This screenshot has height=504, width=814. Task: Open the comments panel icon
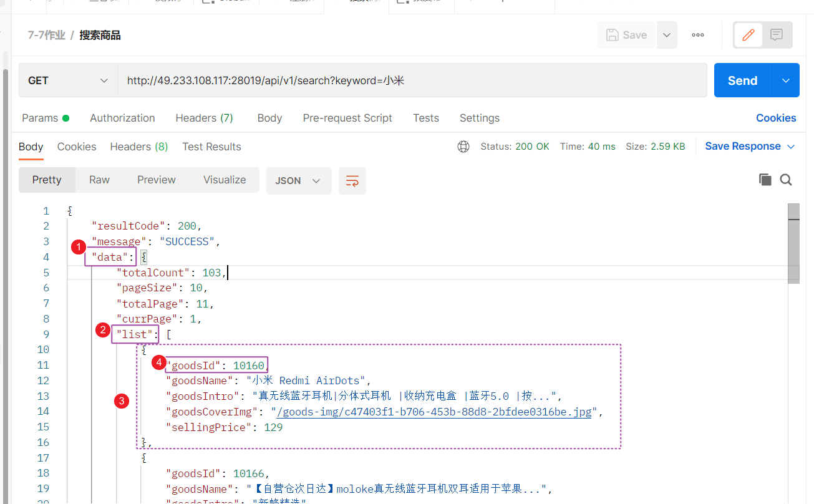[x=777, y=35]
